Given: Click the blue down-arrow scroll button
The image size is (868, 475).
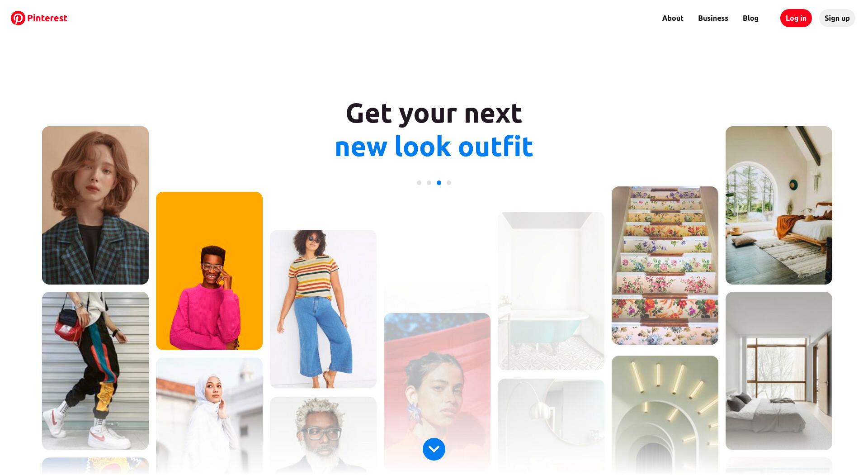Looking at the screenshot, I should click(434, 449).
